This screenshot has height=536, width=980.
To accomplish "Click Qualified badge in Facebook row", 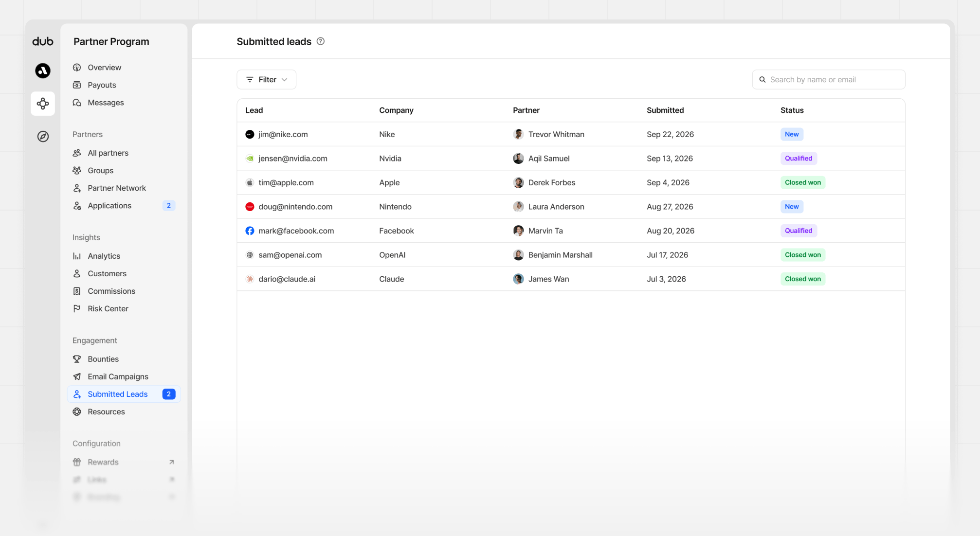I will click(799, 231).
